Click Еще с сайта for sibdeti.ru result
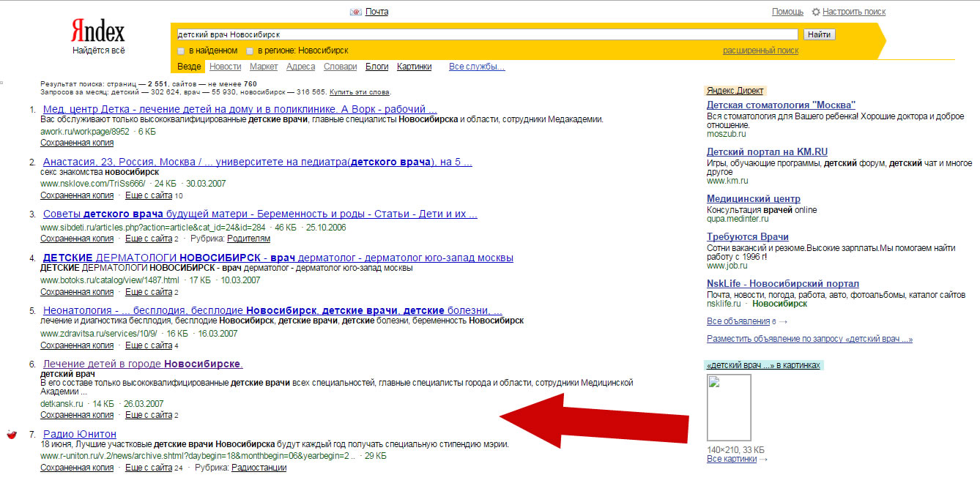The width and height of the screenshot is (980, 483). pos(149,239)
